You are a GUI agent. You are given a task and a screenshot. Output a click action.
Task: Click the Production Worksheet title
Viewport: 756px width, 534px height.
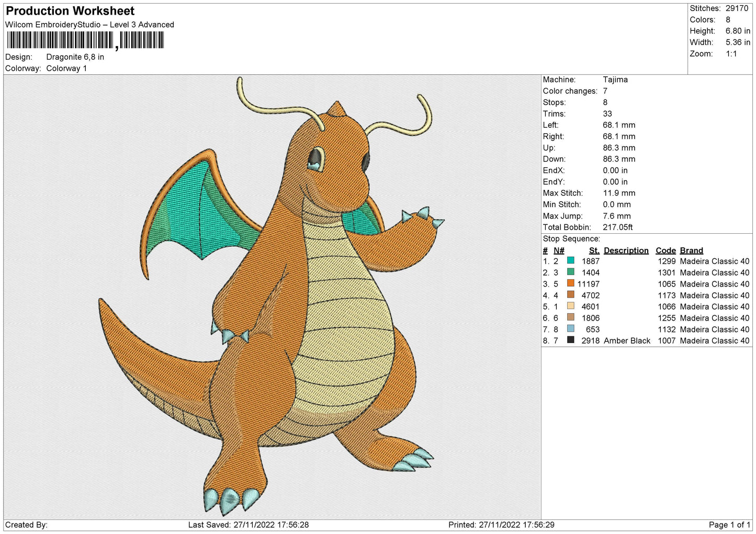coord(70,11)
